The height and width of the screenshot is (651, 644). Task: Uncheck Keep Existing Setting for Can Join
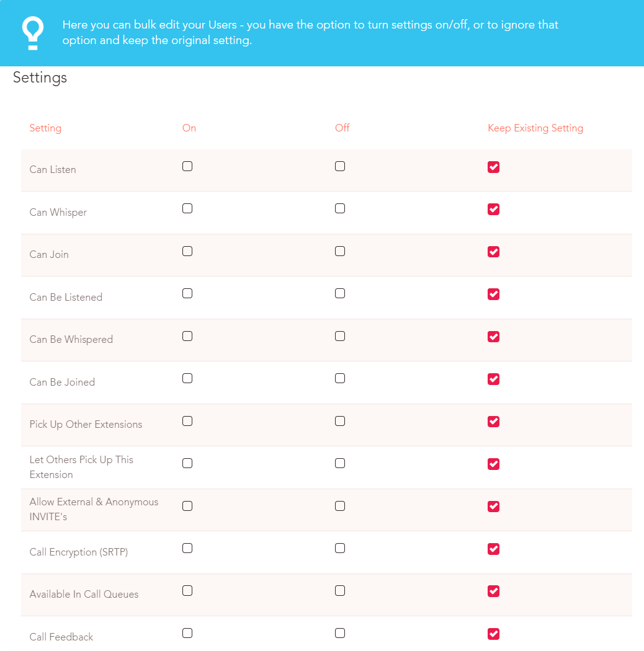tap(494, 252)
